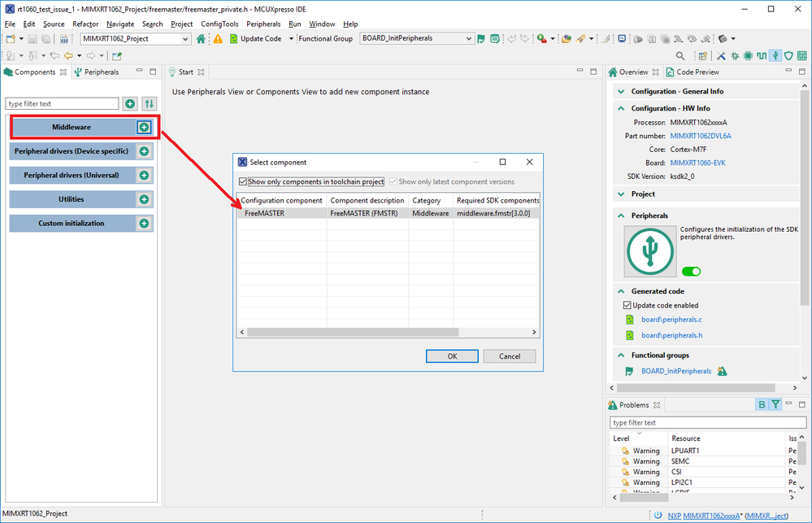The height and width of the screenshot is (523, 812).
Task: Open the ConfigTools menu
Action: click(219, 24)
